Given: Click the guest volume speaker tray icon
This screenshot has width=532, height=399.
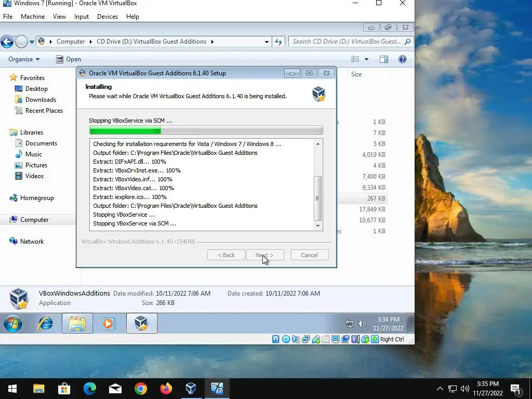Looking at the screenshot, I should pos(362,324).
